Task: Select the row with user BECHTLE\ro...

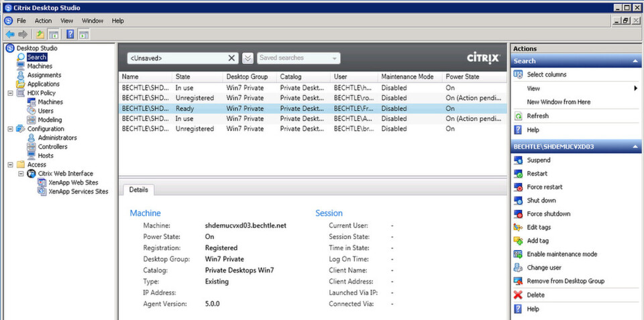Action: point(313,98)
